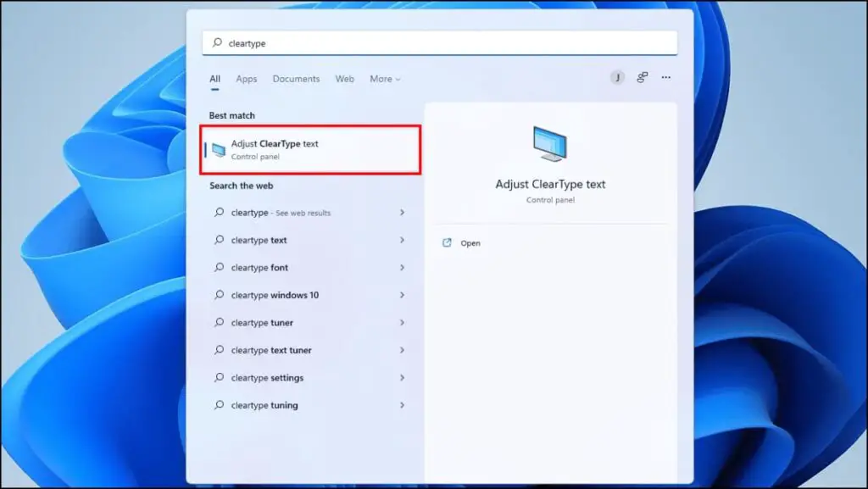The image size is (868, 489).
Task: Expand the 'cleartype tuning' suggestion chevron
Action: (x=402, y=405)
